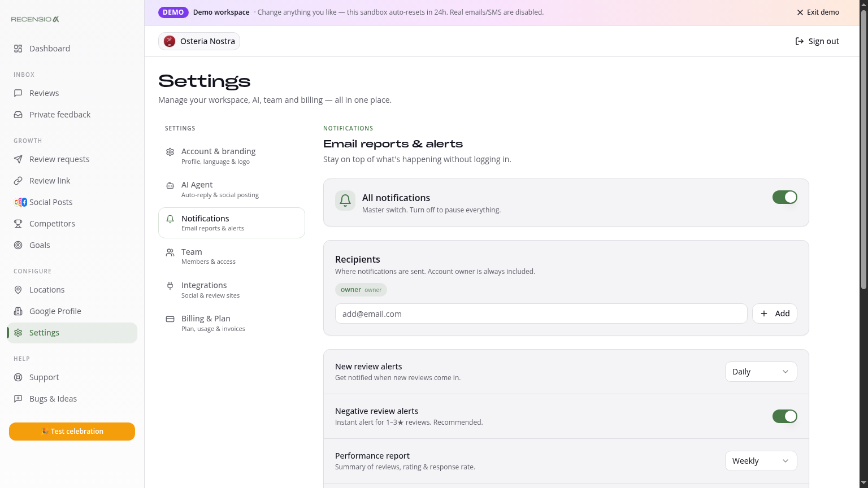The height and width of the screenshot is (488, 868).
Task: Click the Dashboard grid icon
Action: (18, 49)
